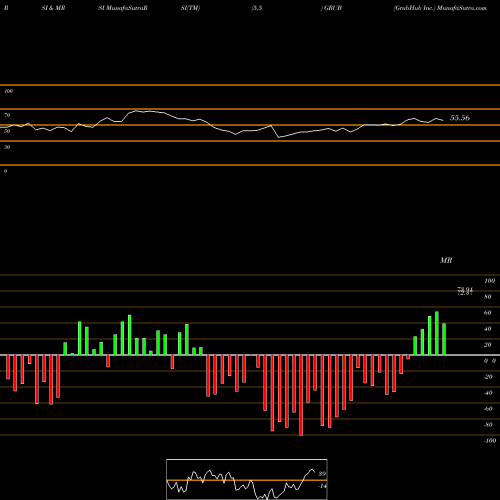Click the value 39 in mini chart
The image size is (500, 500).
pos(322,474)
